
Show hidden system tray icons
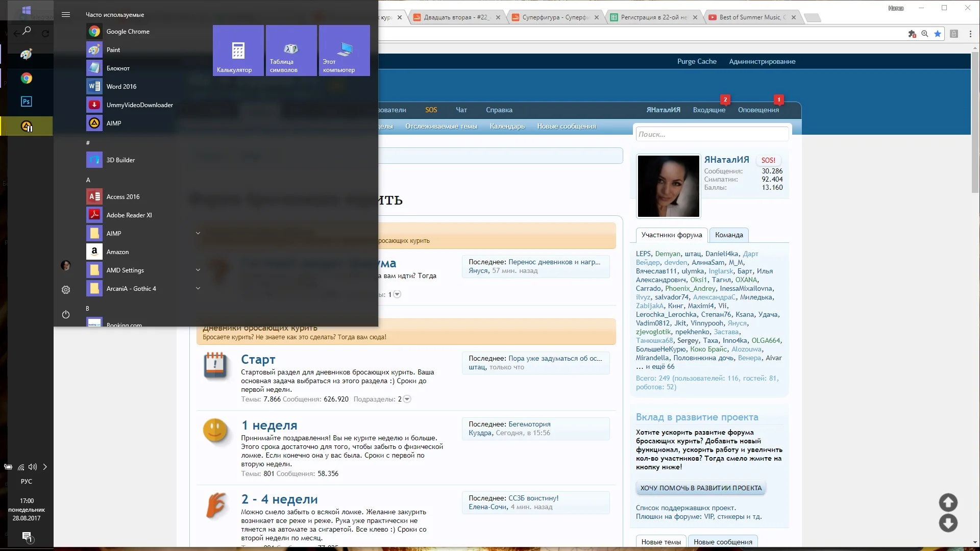coord(45,467)
